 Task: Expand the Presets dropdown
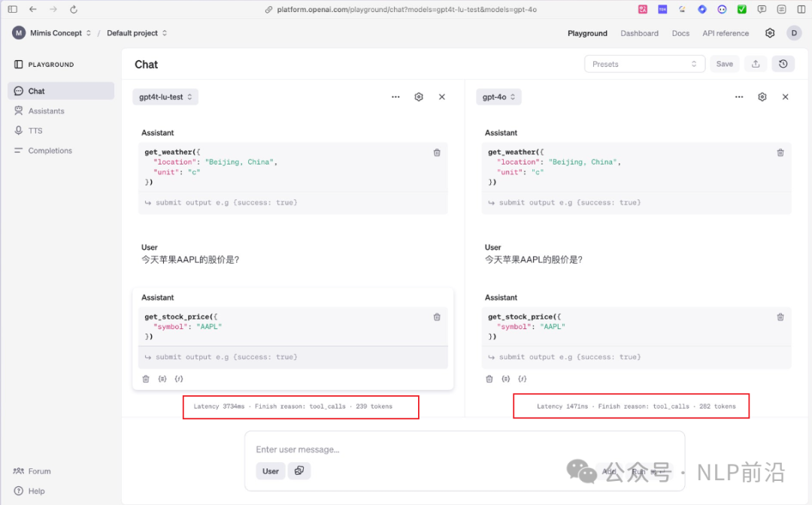pos(644,64)
